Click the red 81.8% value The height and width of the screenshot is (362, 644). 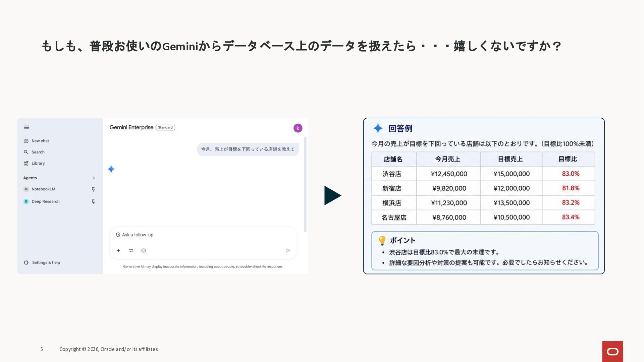[x=571, y=188]
